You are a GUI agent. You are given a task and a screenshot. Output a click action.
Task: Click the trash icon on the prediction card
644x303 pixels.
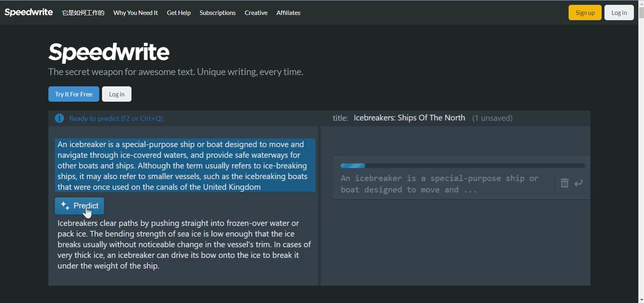(565, 183)
